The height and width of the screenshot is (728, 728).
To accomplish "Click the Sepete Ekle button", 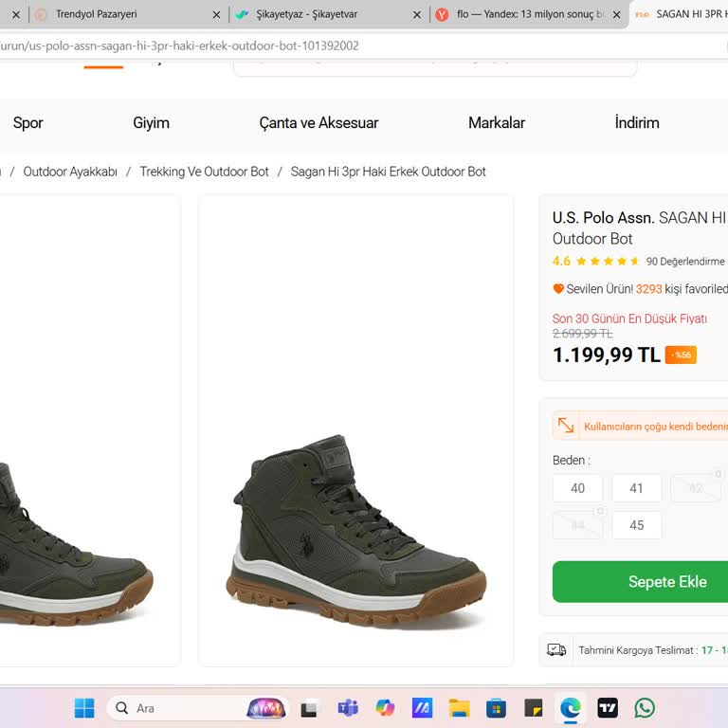I will [666, 581].
